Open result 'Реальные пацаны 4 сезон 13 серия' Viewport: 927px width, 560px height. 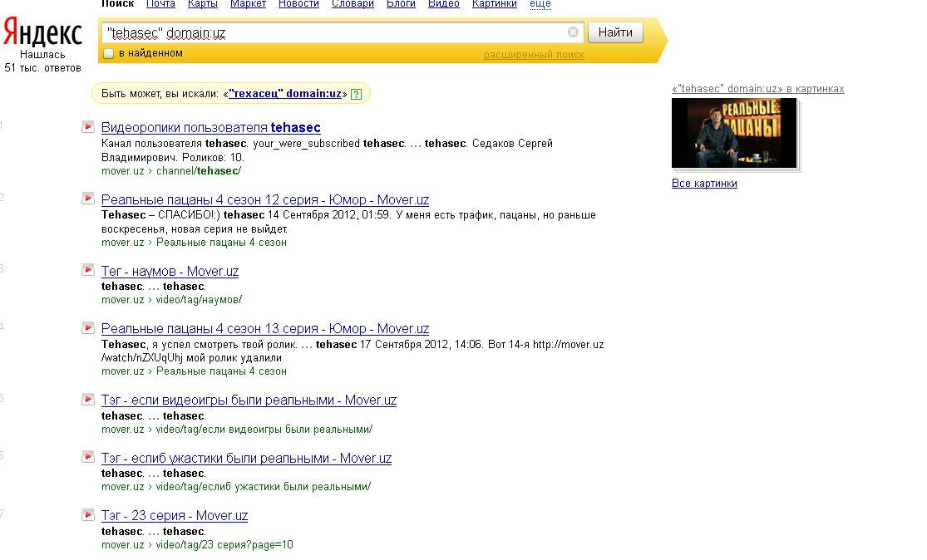click(265, 328)
